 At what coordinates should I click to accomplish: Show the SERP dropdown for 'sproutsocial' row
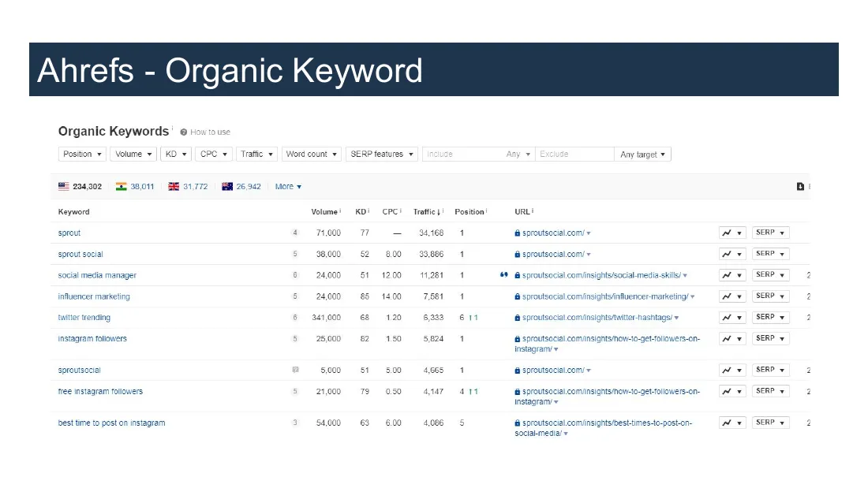click(x=771, y=370)
